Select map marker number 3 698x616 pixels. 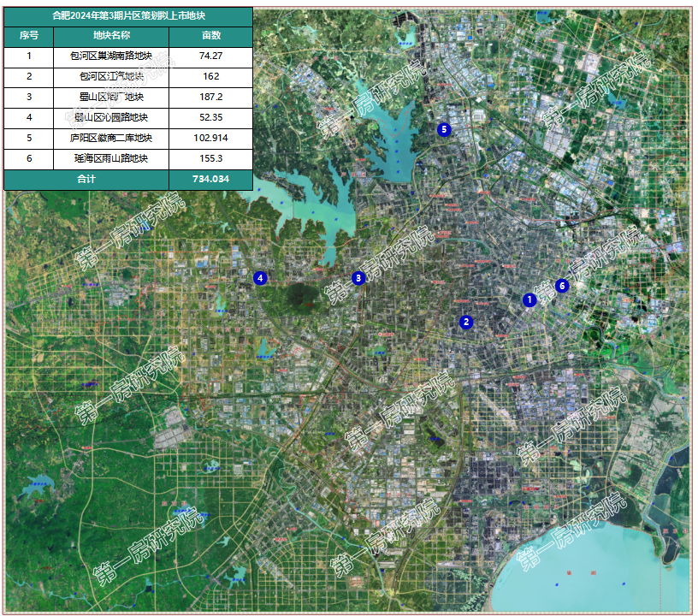(x=358, y=278)
